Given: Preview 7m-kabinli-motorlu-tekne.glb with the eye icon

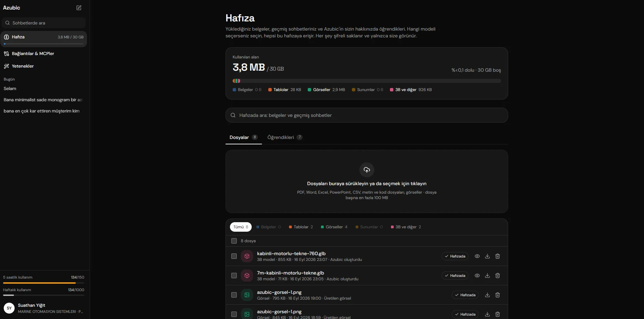Looking at the screenshot, I should [477, 276].
